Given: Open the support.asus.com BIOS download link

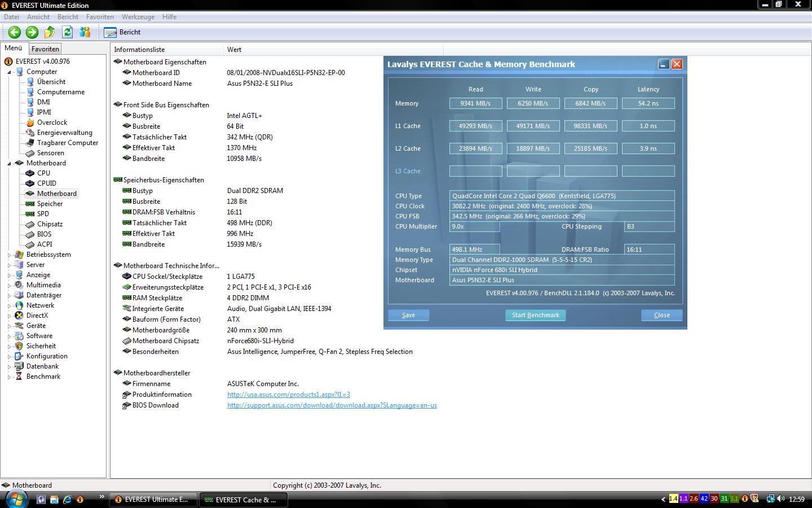Looking at the screenshot, I should [x=332, y=405].
